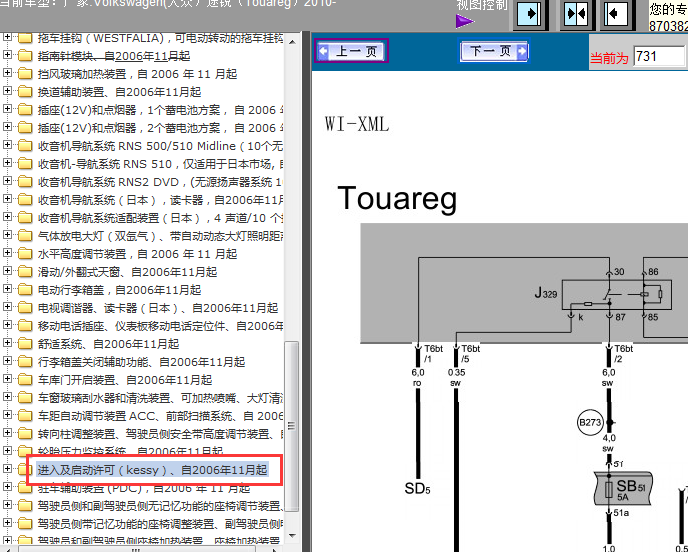The image size is (688, 552).
Task: Click folder icon of 收音机导航系统 RNS 500/510 Midline
Action: point(25,146)
